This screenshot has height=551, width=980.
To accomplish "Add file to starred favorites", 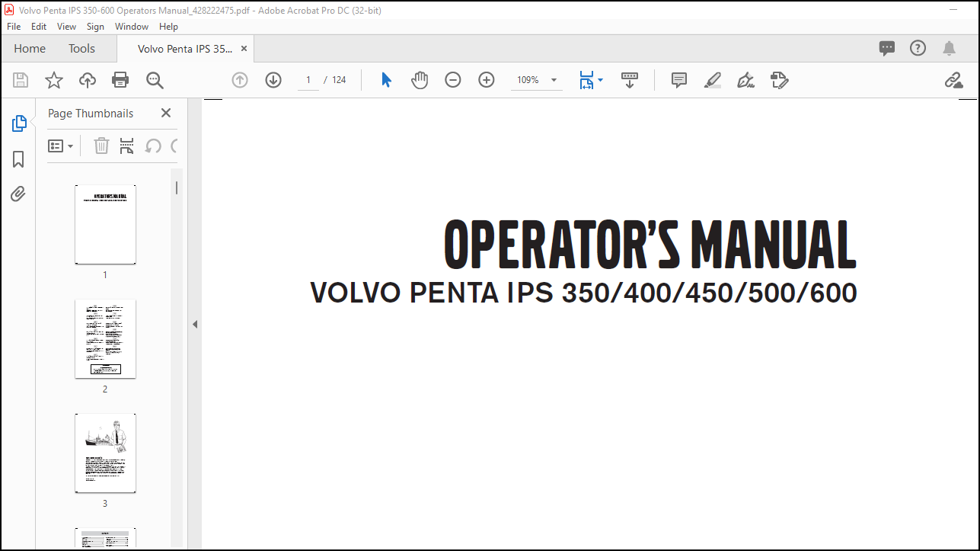I will pyautogui.click(x=54, y=80).
